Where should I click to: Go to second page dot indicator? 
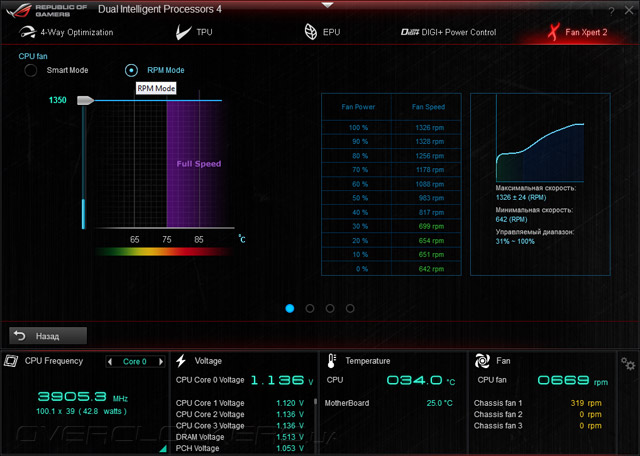pyautogui.click(x=310, y=309)
